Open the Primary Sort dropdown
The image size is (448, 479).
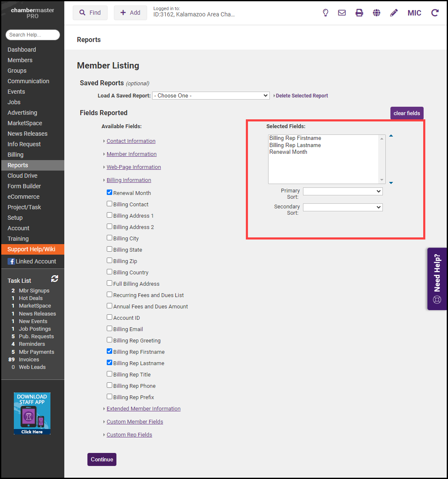(x=343, y=191)
